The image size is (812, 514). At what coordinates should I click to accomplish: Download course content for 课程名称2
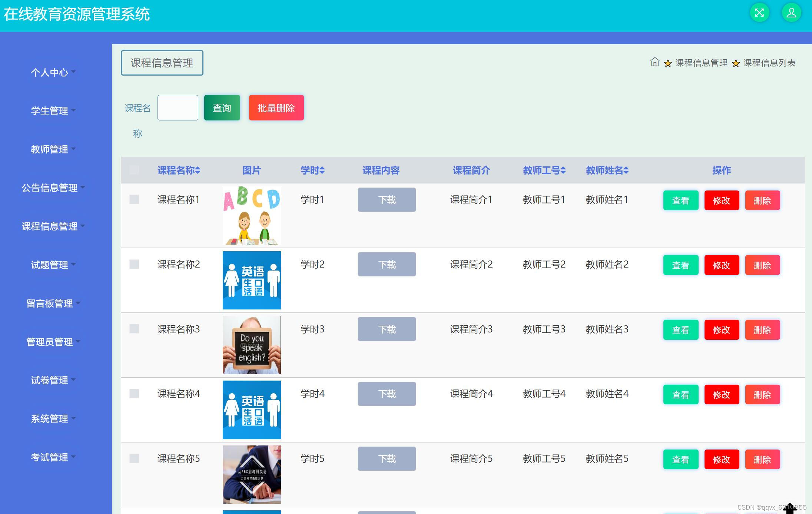click(387, 264)
